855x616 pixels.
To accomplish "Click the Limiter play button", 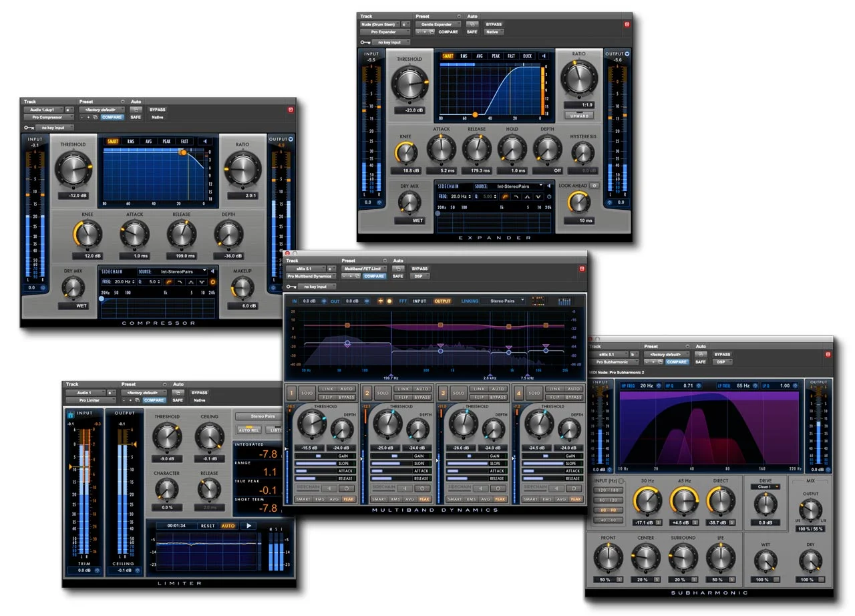I will click(x=249, y=526).
